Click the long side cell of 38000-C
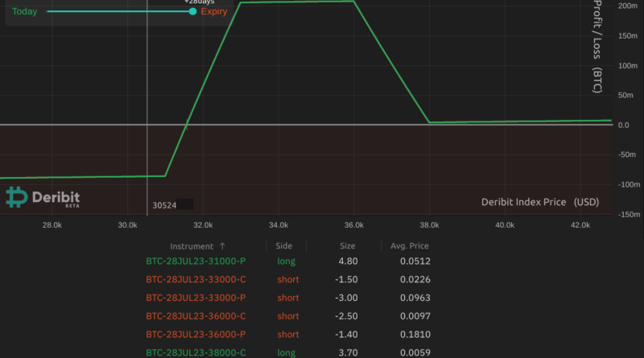 [287, 352]
